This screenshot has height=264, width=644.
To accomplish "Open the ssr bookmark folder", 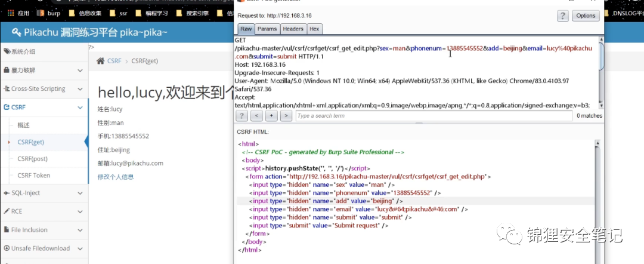I will pyautogui.click(x=119, y=13).
